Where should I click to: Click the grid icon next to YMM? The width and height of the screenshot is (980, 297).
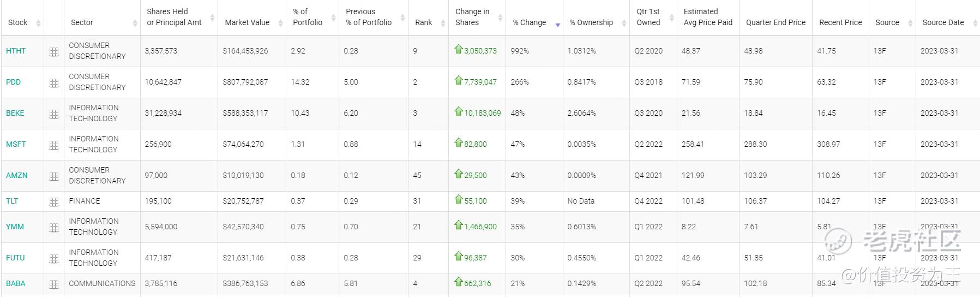pyautogui.click(x=54, y=228)
